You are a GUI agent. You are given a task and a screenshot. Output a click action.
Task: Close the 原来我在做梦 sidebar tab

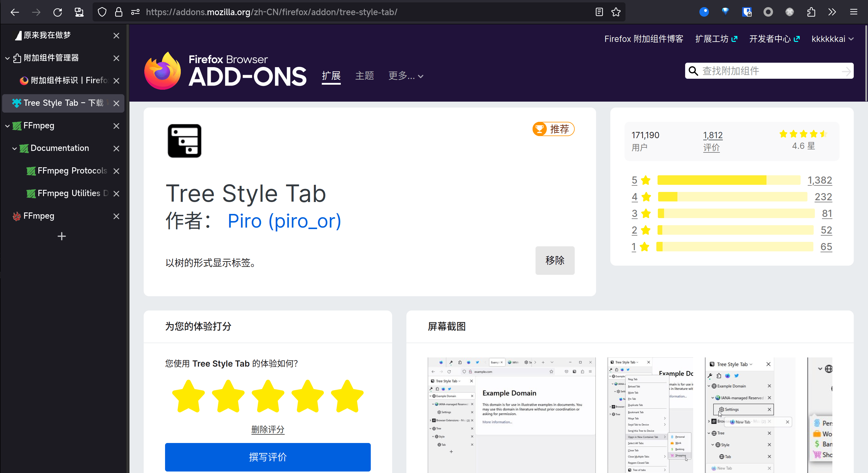coord(116,36)
